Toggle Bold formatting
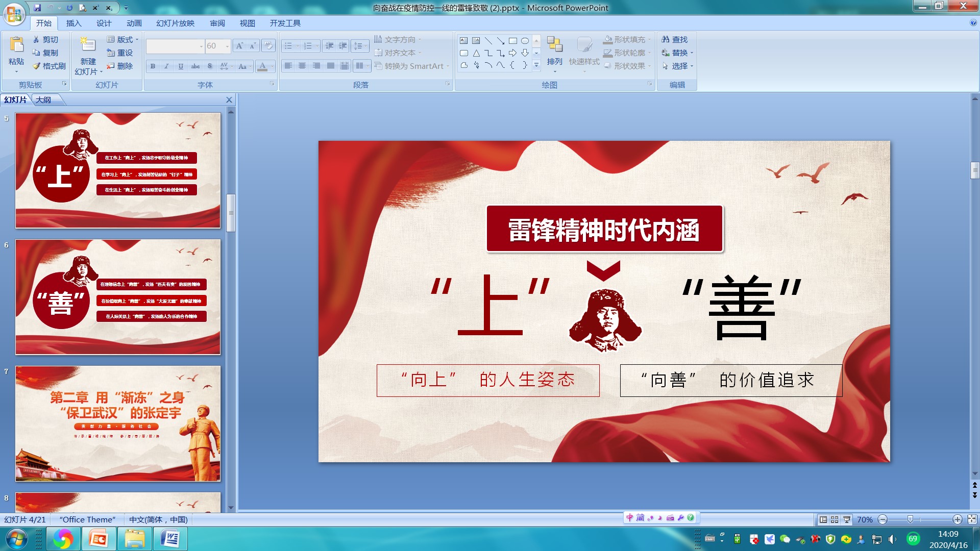 [153, 66]
